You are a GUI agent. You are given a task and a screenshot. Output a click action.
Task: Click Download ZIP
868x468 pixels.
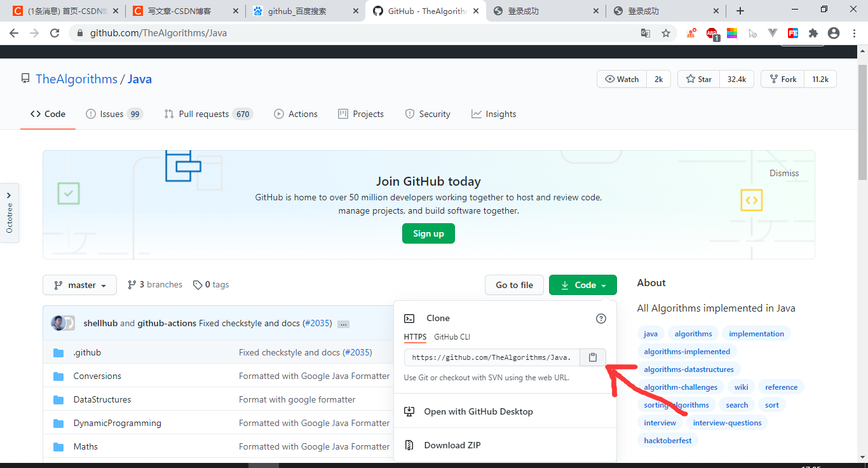point(505,445)
